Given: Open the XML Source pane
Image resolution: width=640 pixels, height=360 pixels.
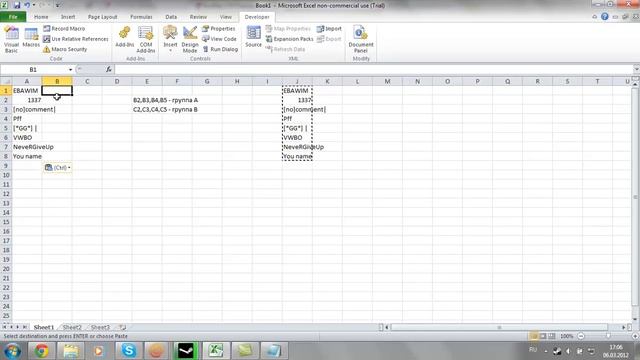Looking at the screenshot, I should coord(253,37).
